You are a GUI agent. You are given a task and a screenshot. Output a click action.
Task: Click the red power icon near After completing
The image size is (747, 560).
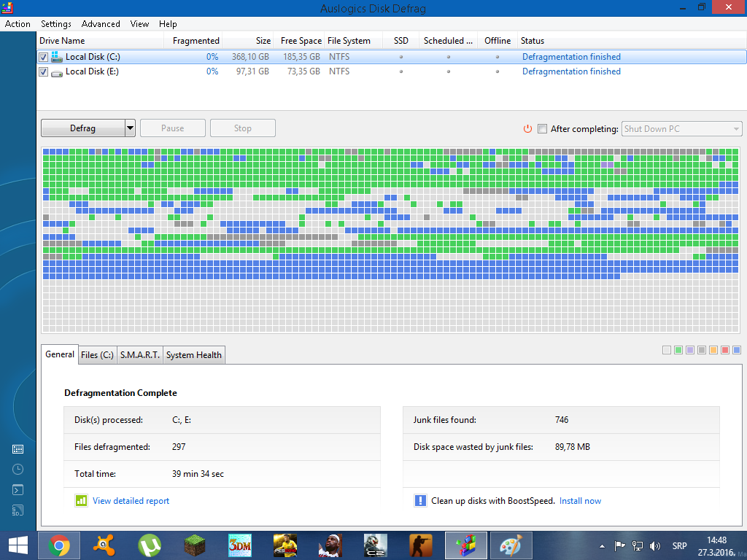tap(527, 128)
